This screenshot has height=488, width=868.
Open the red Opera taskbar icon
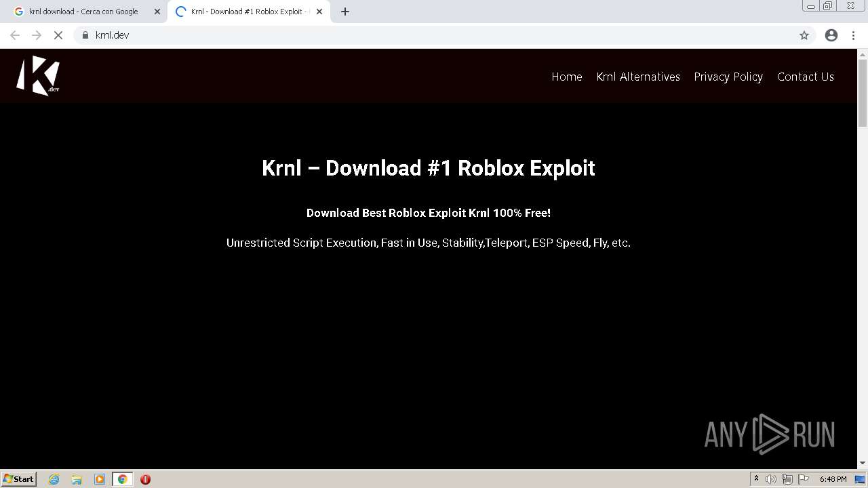coord(145,479)
